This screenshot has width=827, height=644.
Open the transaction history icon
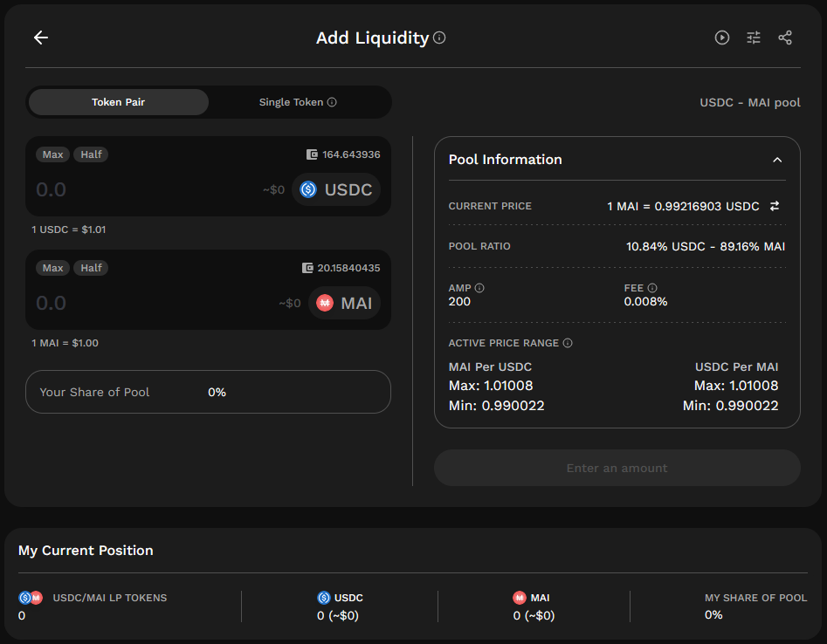click(721, 38)
